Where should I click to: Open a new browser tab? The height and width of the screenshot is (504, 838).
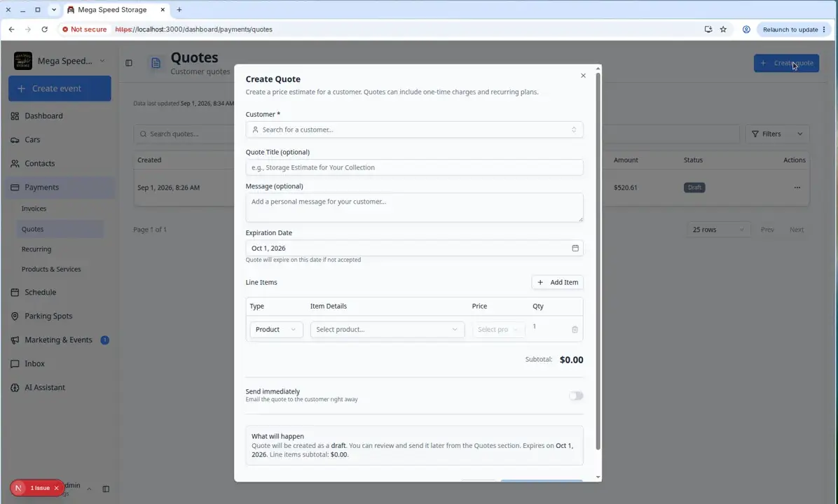pyautogui.click(x=179, y=10)
